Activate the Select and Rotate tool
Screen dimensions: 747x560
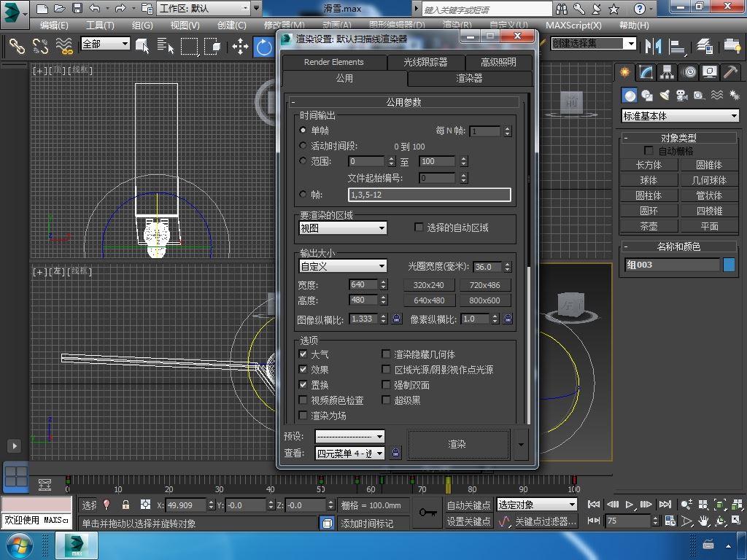click(264, 46)
